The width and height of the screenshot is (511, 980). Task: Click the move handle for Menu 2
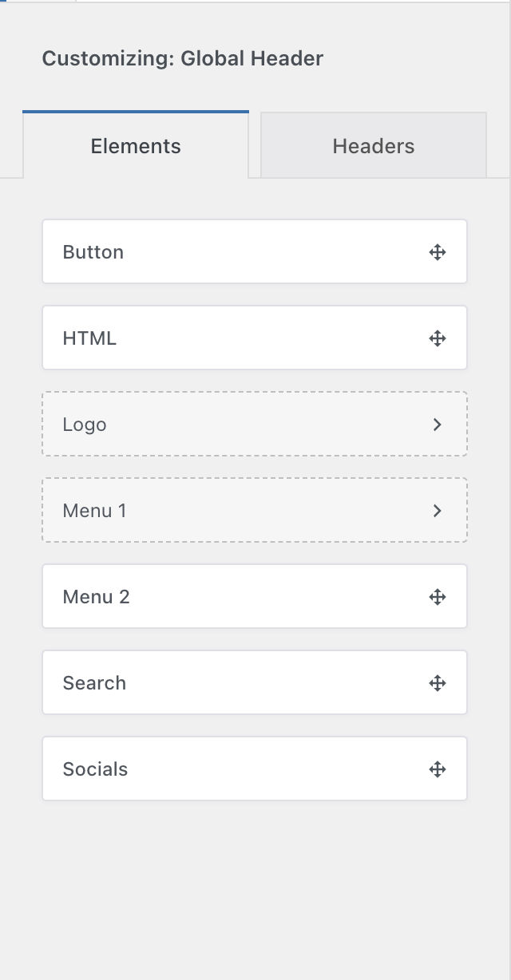point(438,596)
